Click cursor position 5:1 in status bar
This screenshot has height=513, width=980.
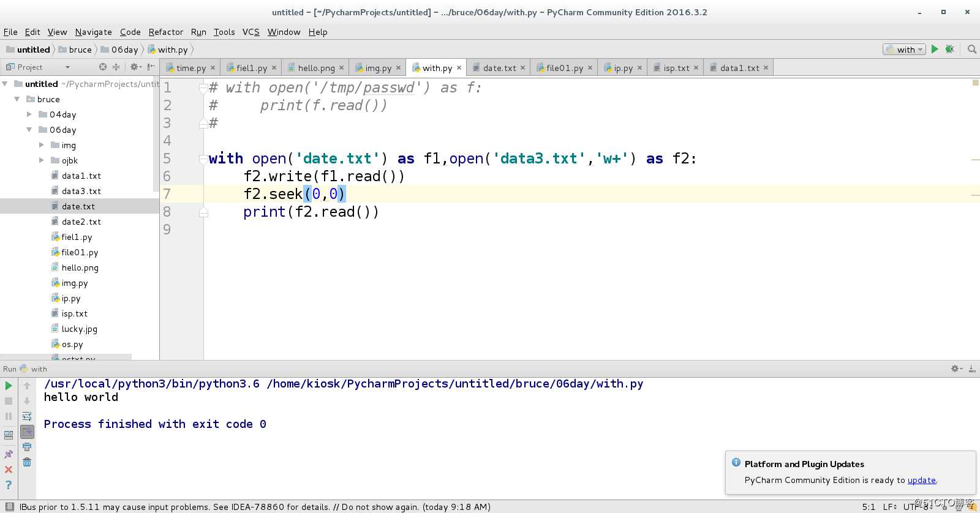pyautogui.click(x=869, y=506)
